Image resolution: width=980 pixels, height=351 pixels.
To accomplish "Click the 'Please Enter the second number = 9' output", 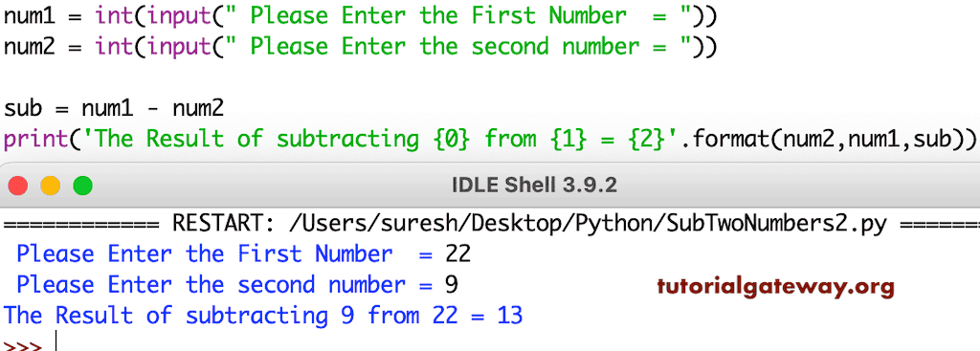I will (x=237, y=285).
